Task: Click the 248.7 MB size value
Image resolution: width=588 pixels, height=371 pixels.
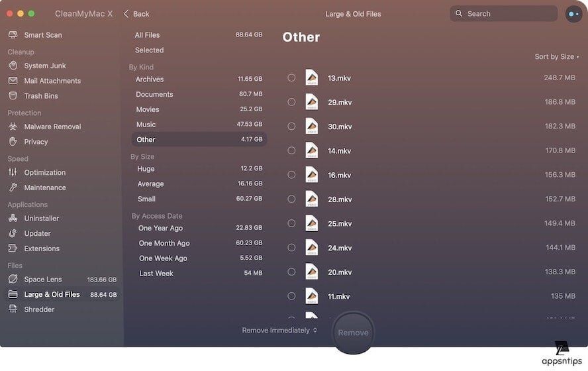Action: (560, 78)
